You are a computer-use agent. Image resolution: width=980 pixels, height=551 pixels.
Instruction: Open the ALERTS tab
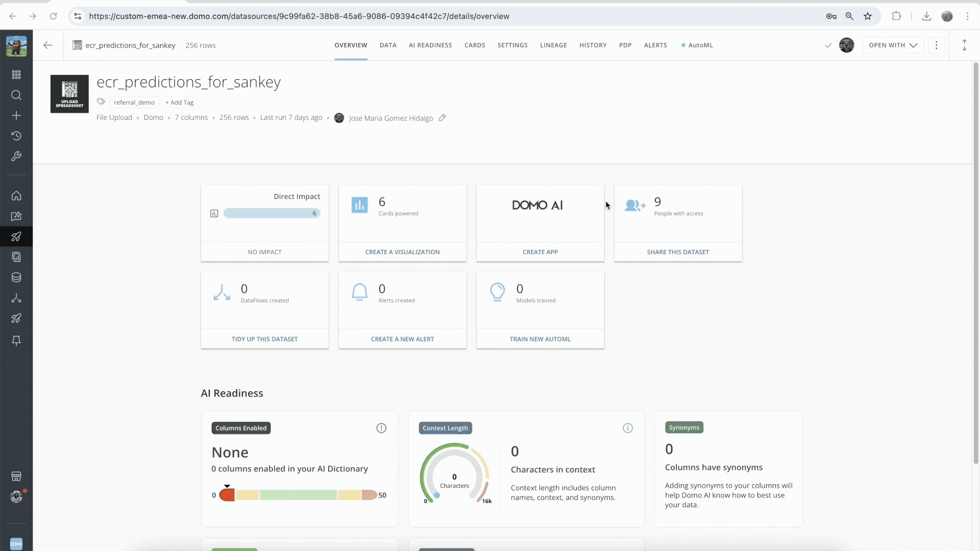tap(655, 45)
